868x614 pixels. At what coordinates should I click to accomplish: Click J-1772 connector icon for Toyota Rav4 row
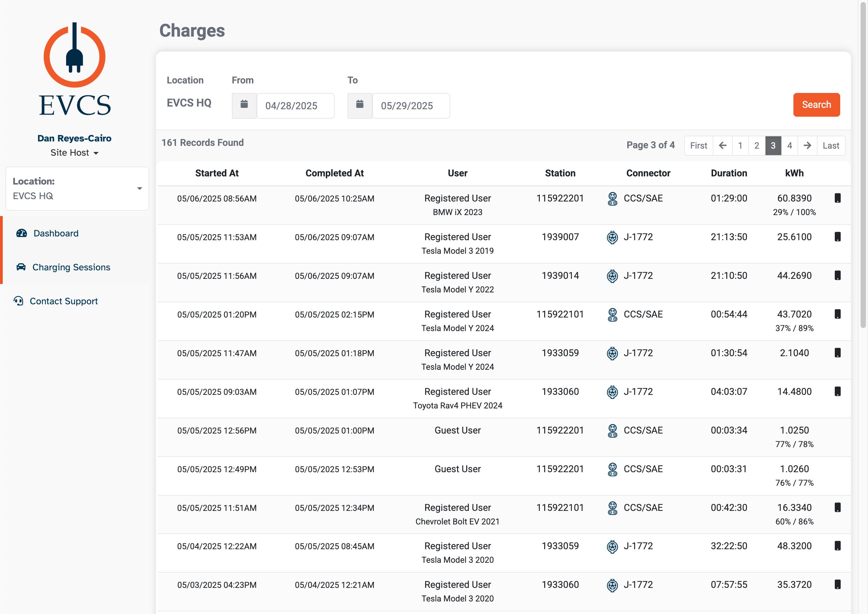point(612,392)
